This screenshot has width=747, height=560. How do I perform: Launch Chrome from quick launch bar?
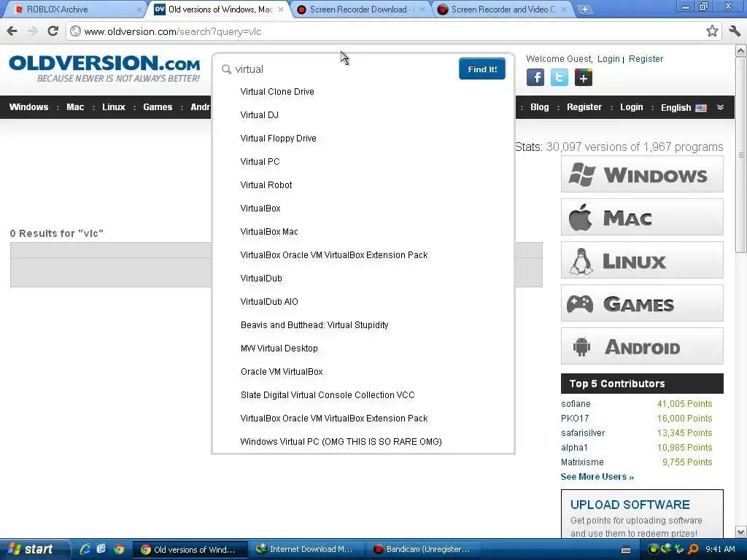(x=119, y=549)
